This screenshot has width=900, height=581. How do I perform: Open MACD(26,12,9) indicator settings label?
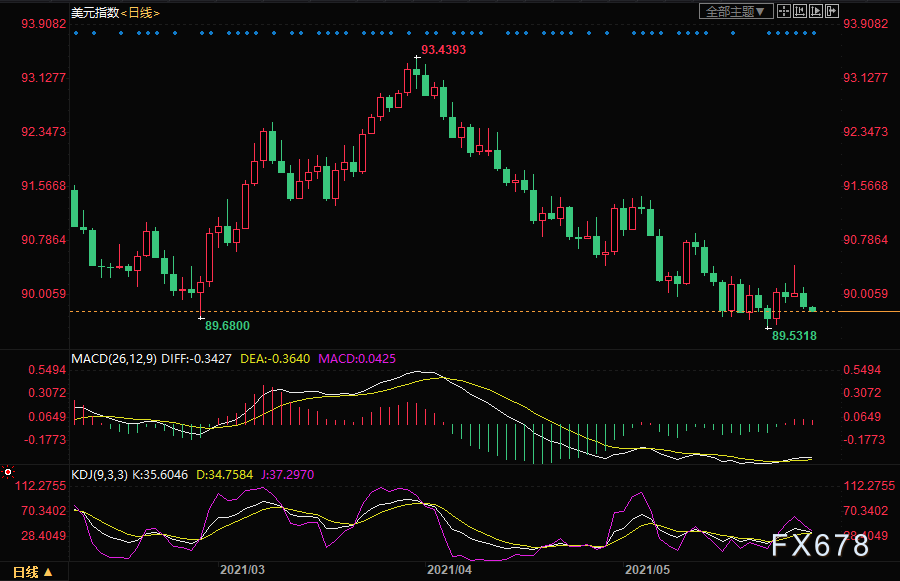[114, 359]
